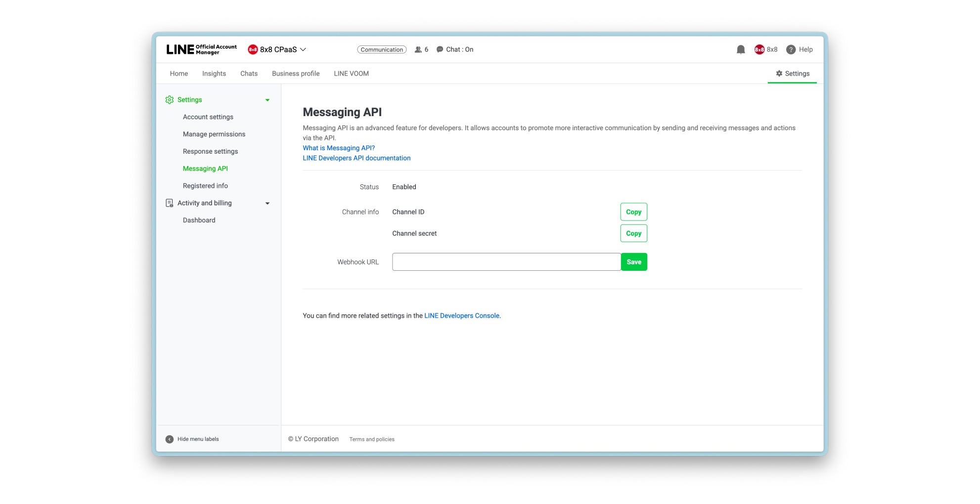Open Manage permissions in the sidebar

click(x=214, y=134)
